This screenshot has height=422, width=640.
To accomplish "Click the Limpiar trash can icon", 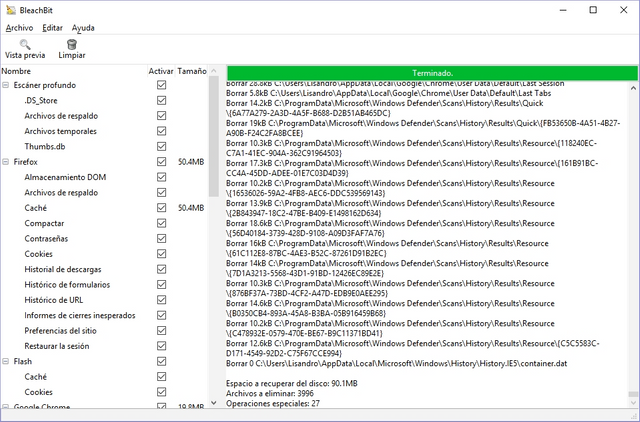I will click(x=72, y=44).
